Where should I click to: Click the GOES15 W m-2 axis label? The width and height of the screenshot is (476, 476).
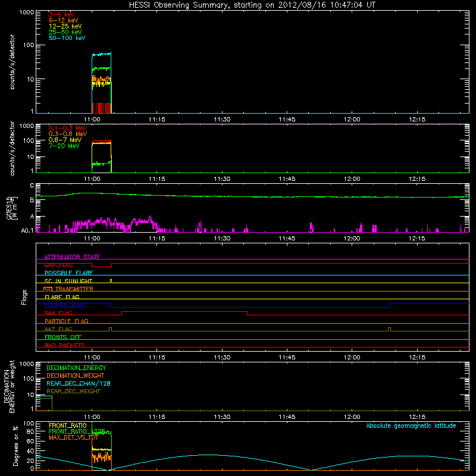(x=12, y=208)
